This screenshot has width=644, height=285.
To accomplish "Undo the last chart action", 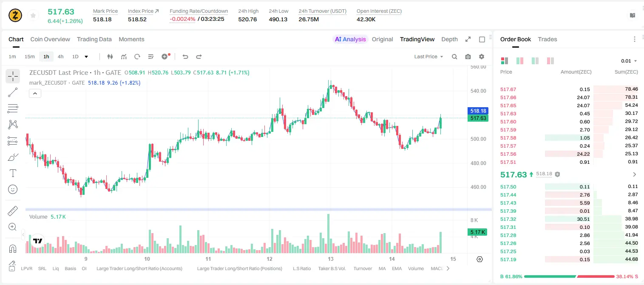I will coord(185,57).
